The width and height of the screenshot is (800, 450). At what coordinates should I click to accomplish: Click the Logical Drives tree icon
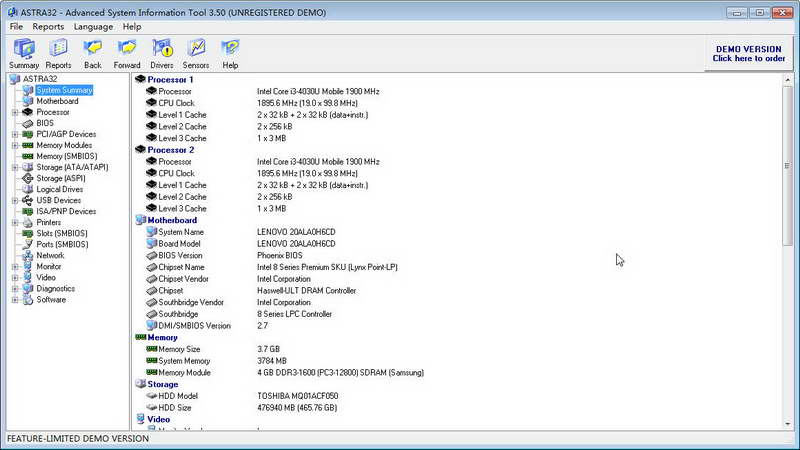click(28, 189)
